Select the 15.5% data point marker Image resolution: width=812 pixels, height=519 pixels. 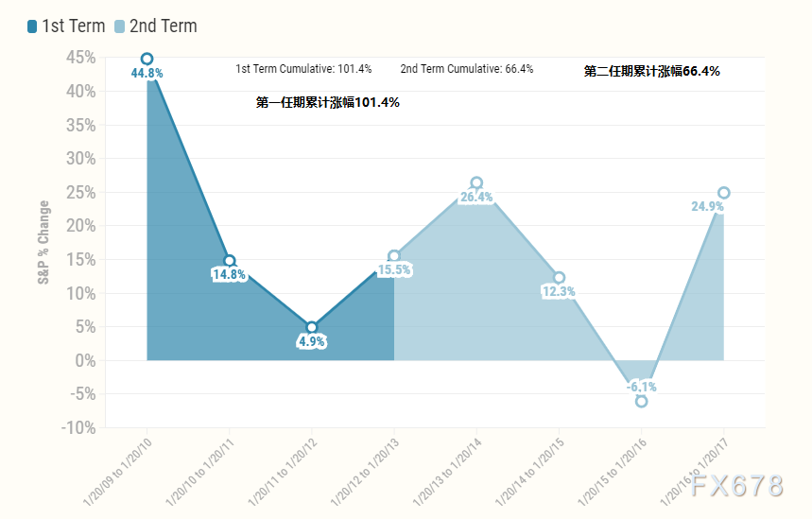coord(394,256)
